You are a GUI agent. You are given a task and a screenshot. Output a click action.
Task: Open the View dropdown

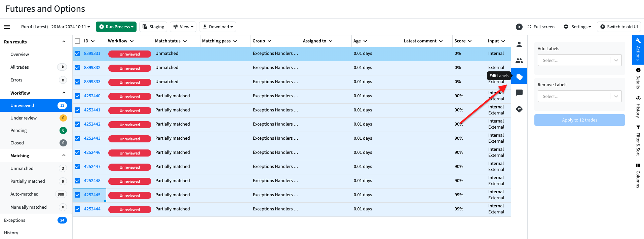click(183, 27)
